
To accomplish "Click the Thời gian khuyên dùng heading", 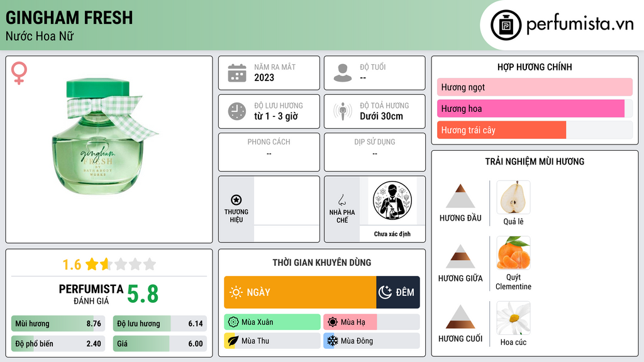I will (x=322, y=263).
